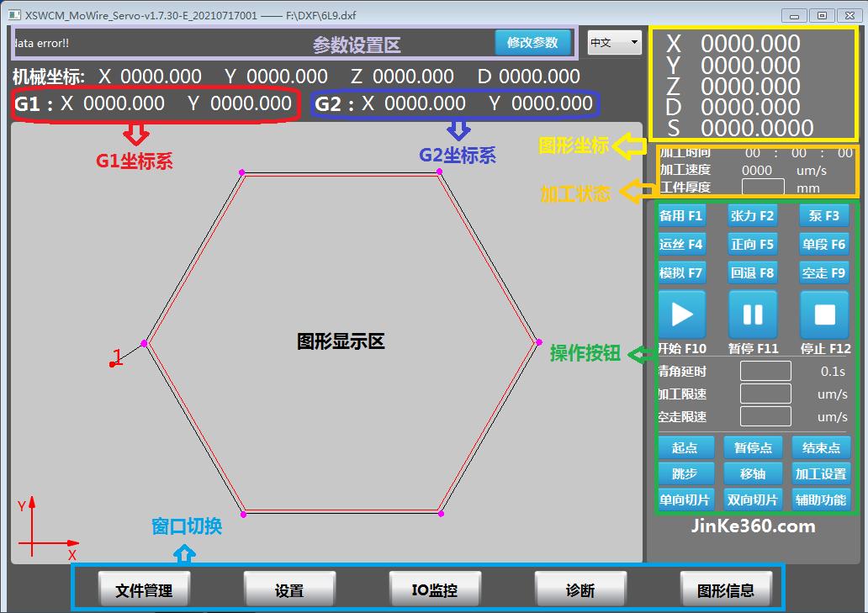Click the 加工速度 speed value 0000
The height and width of the screenshot is (613, 868).
point(757,171)
